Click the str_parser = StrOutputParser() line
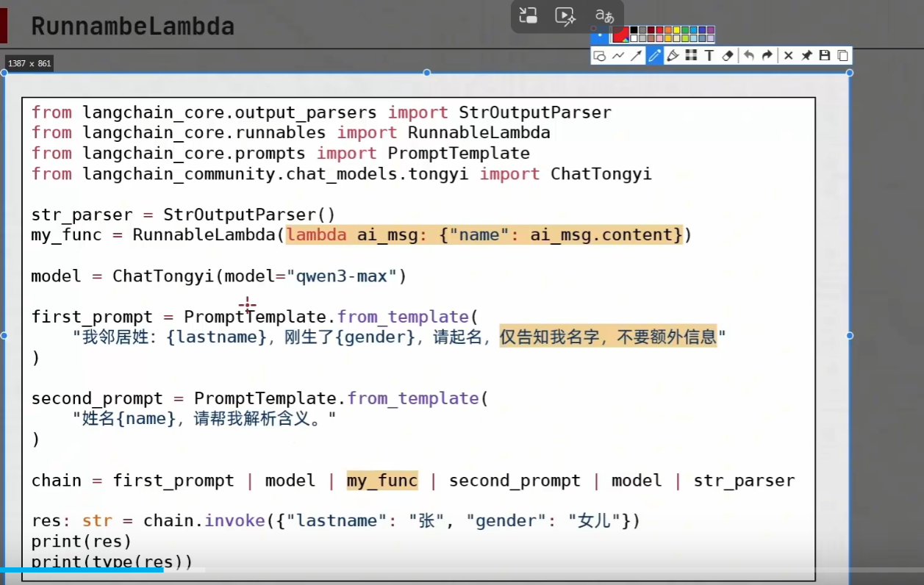924x585 pixels. pyautogui.click(x=183, y=215)
